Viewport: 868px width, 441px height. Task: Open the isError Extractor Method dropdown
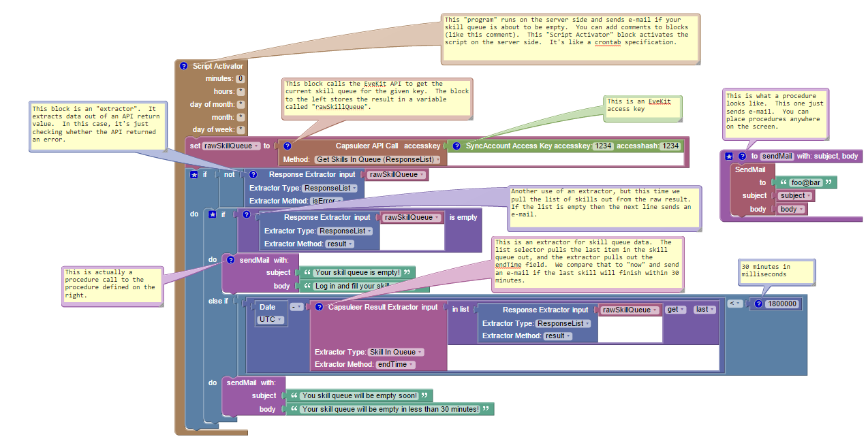coord(327,201)
